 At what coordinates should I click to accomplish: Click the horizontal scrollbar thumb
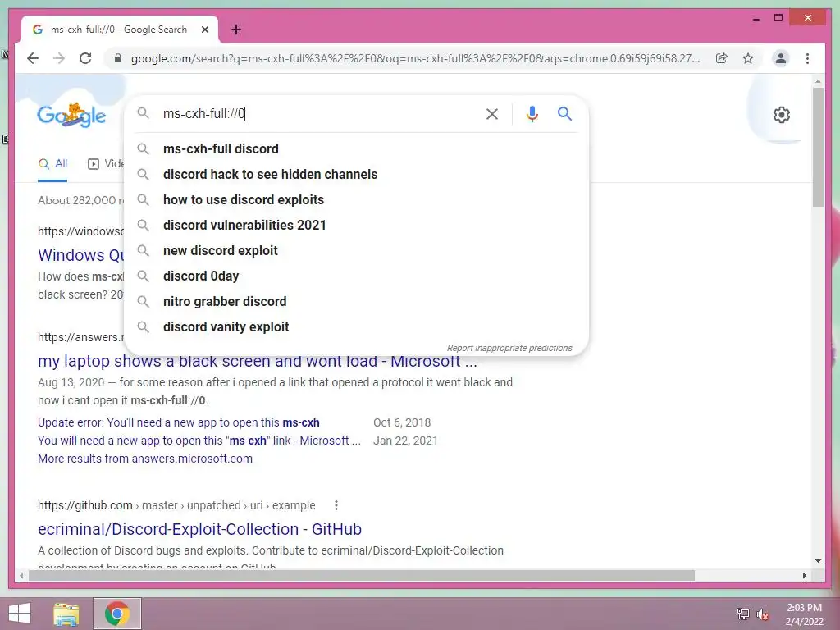click(362, 575)
